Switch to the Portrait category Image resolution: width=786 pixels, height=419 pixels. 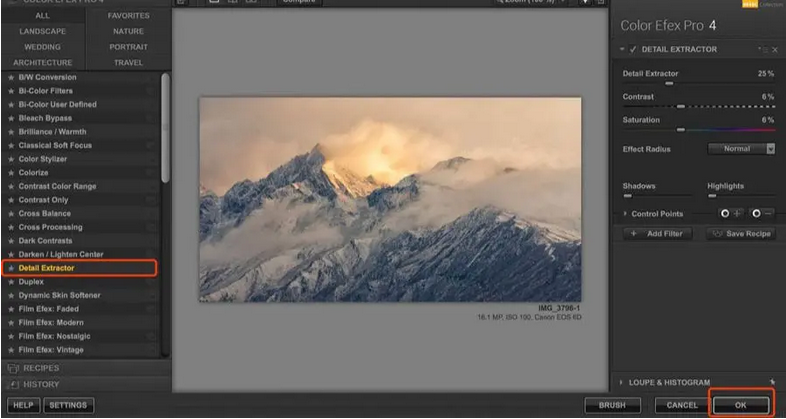pyautogui.click(x=128, y=47)
